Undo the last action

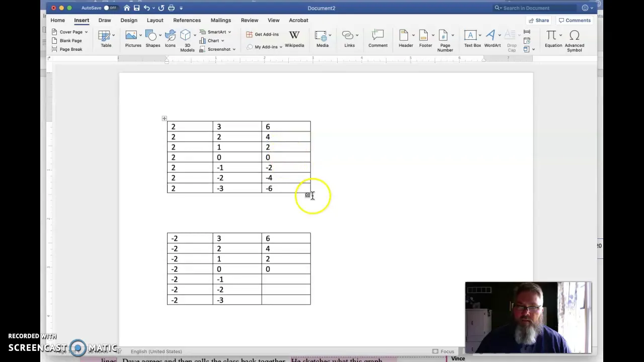coord(146,8)
